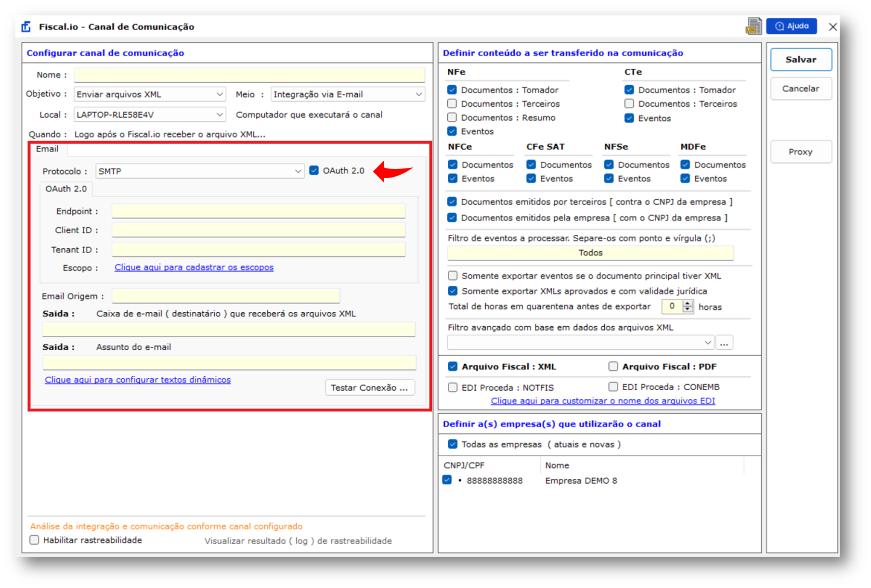Viewport: 871px width, 588px height.
Task: Toggle NFSe Eventos checkbox
Action: (609, 179)
